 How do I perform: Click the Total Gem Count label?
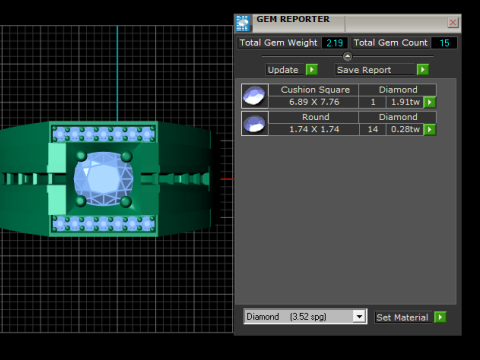click(390, 43)
